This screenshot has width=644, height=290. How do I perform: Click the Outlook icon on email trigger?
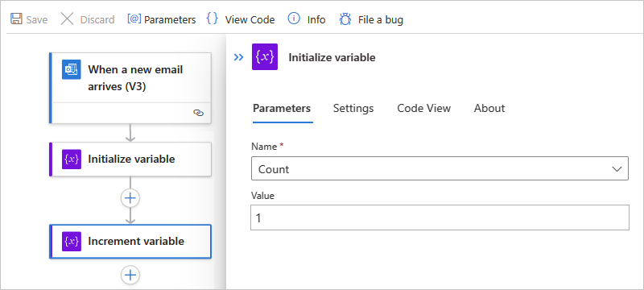[72, 69]
